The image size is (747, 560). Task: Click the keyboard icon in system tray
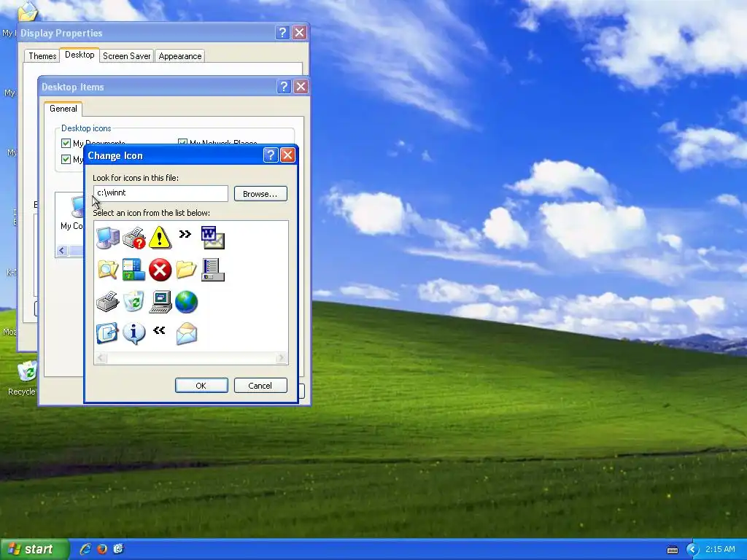pos(672,550)
